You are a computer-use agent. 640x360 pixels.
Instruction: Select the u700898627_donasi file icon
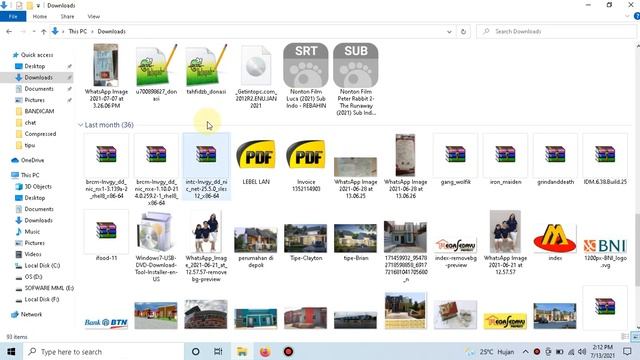[x=156, y=65]
